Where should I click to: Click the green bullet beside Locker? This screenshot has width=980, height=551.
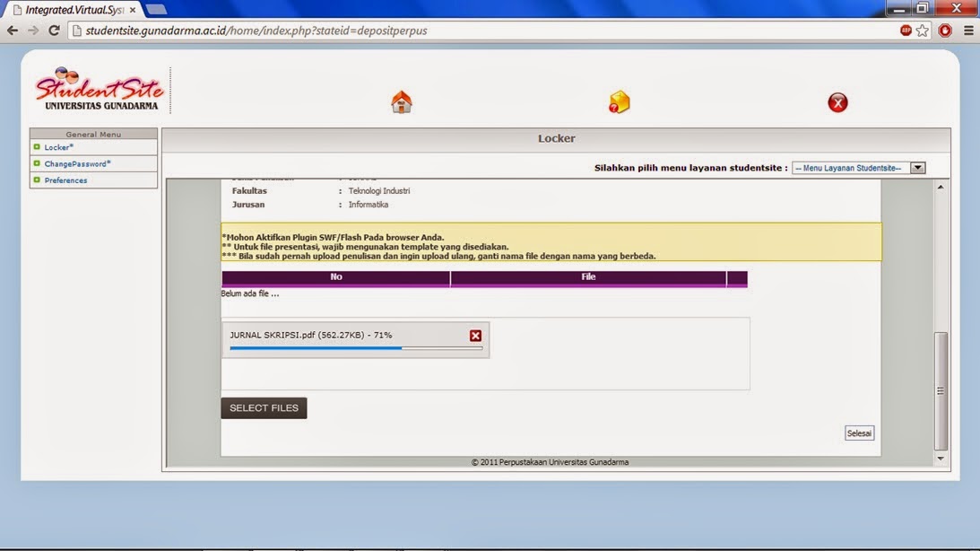tap(37, 147)
